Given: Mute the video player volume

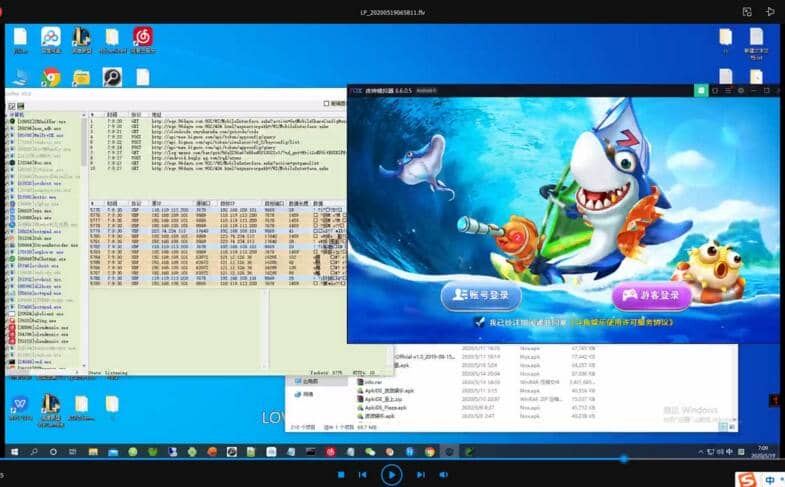Looking at the screenshot, I should click(444, 474).
